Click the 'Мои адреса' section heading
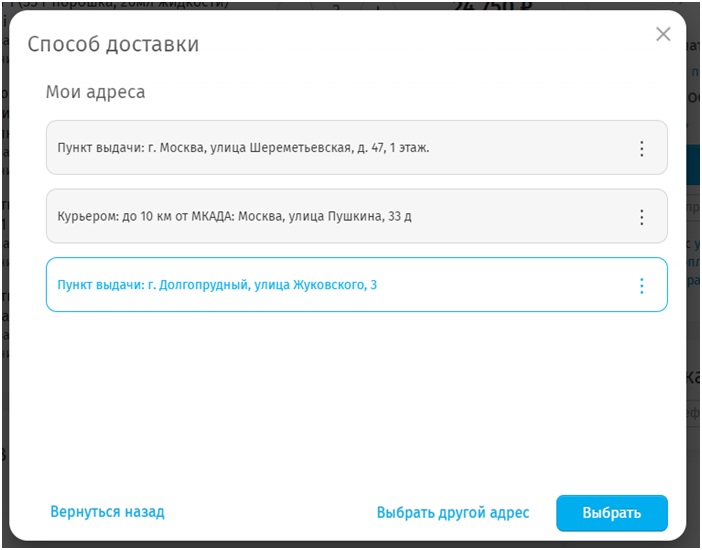This screenshot has width=702, height=550. tap(95, 92)
